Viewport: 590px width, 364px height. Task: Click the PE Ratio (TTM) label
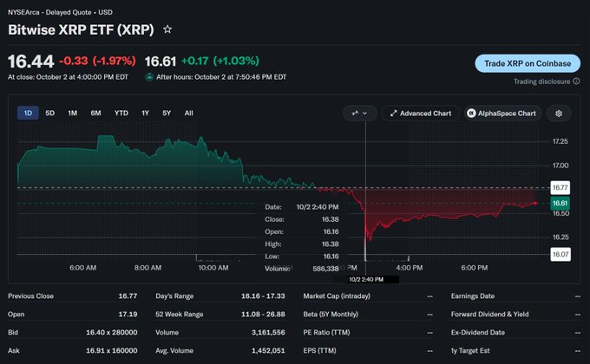[x=326, y=333]
